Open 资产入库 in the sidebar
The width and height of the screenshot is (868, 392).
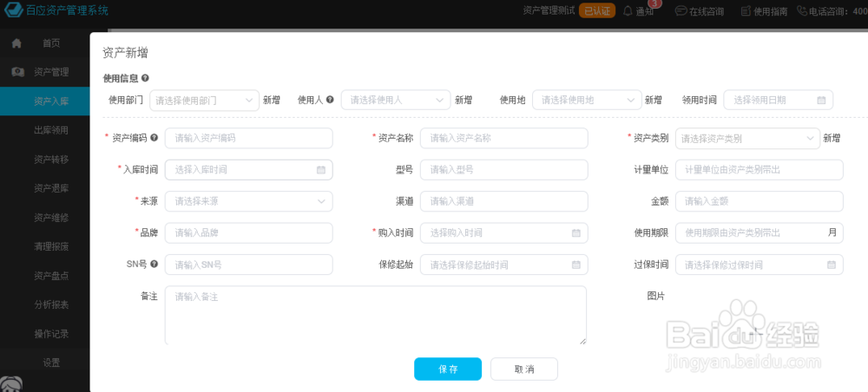51,101
